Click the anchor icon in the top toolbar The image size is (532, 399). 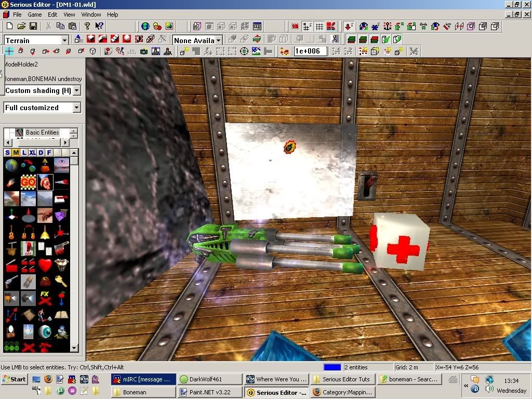[x=387, y=26]
